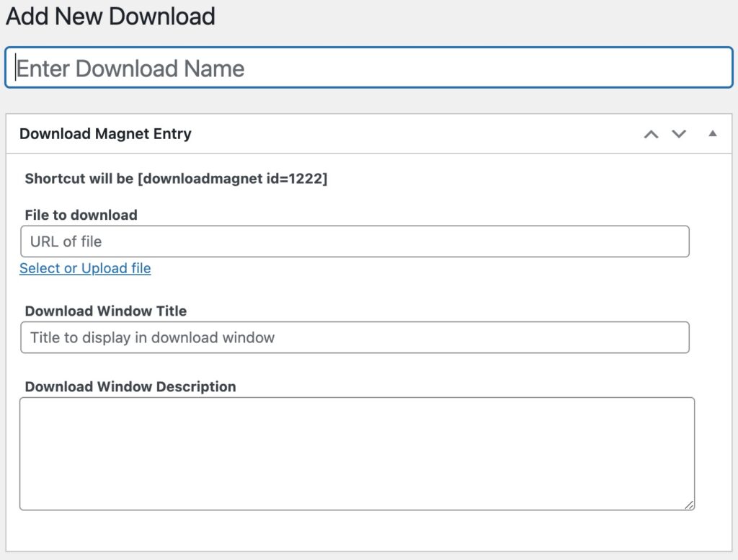Click the URL of file input
This screenshot has width=738, height=560.
coord(355,241)
